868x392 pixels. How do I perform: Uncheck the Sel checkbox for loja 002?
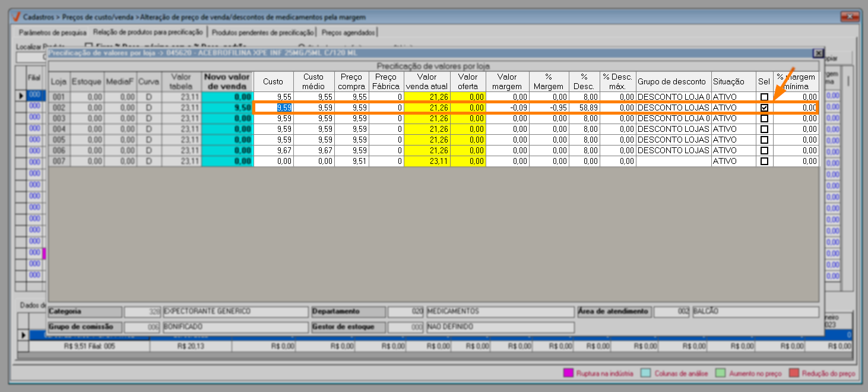765,108
